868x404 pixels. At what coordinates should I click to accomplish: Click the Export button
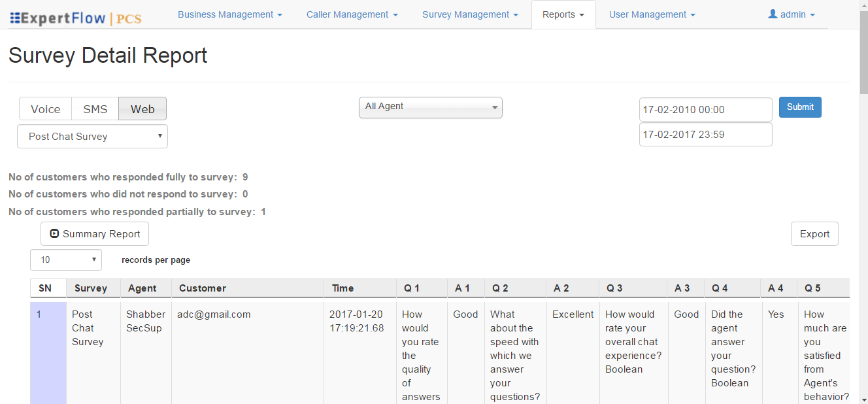tap(814, 233)
